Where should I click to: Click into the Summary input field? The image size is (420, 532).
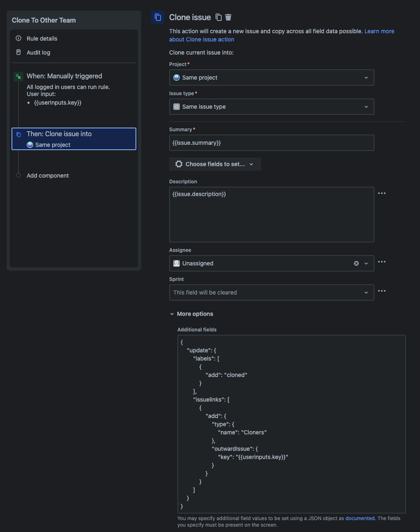click(271, 143)
